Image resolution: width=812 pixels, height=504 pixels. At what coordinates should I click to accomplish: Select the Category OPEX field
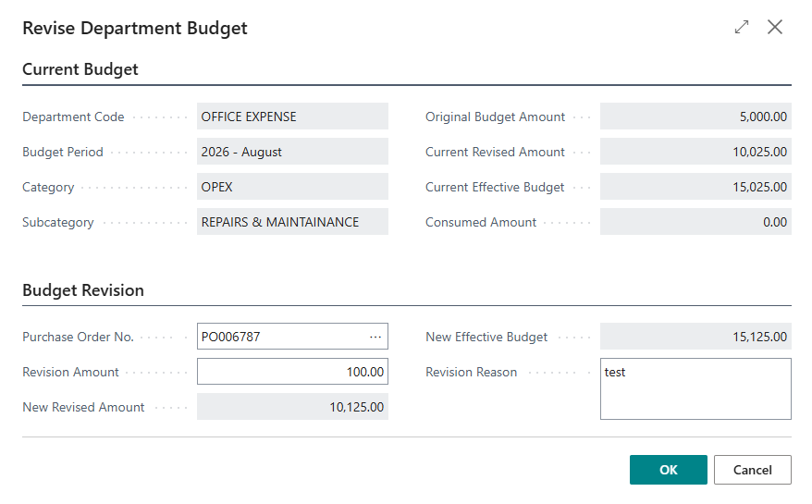292,187
